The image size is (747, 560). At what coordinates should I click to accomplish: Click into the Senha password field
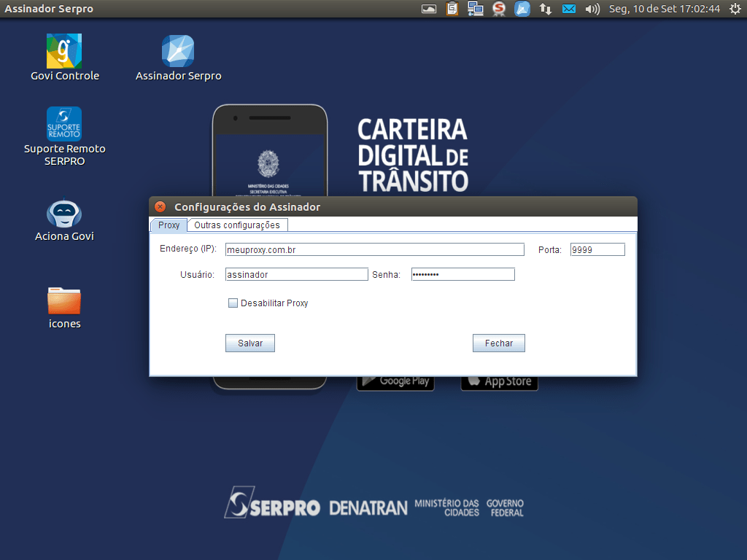[x=463, y=274]
